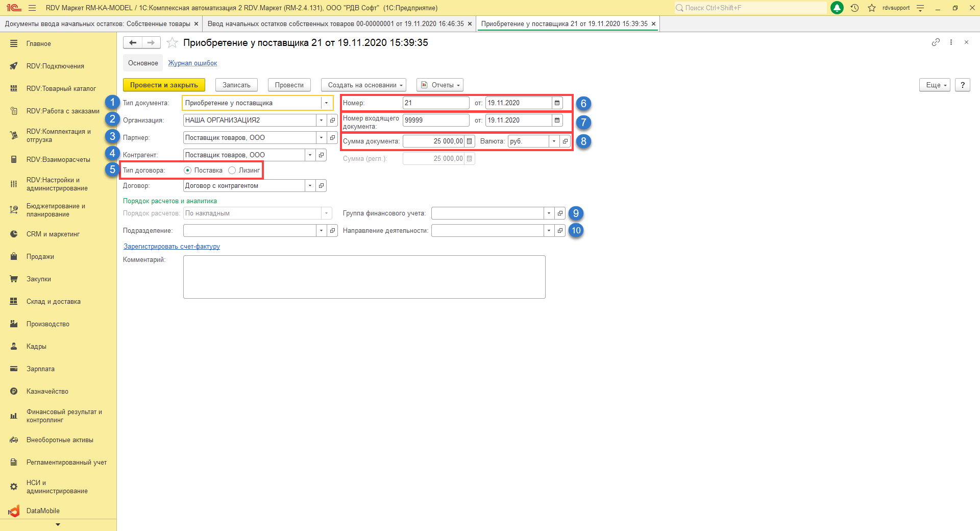The image size is (980, 531).
Task: Open the Валюта record
Action: point(565,141)
